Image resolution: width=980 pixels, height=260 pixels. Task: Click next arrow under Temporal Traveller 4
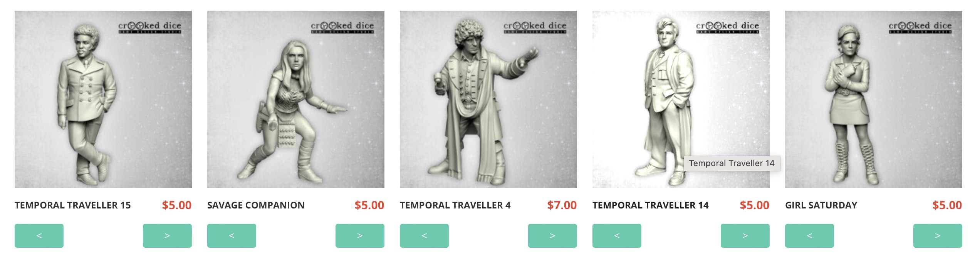(x=552, y=236)
